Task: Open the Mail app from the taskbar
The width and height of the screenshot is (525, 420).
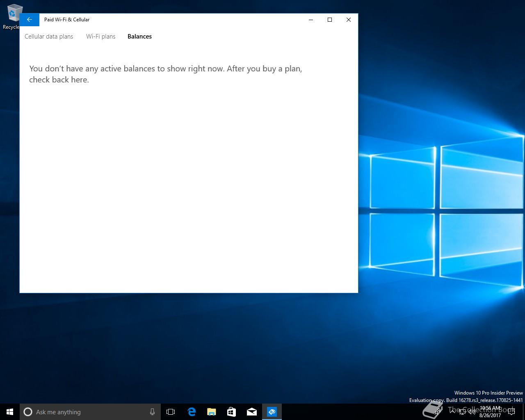Action: (251, 412)
